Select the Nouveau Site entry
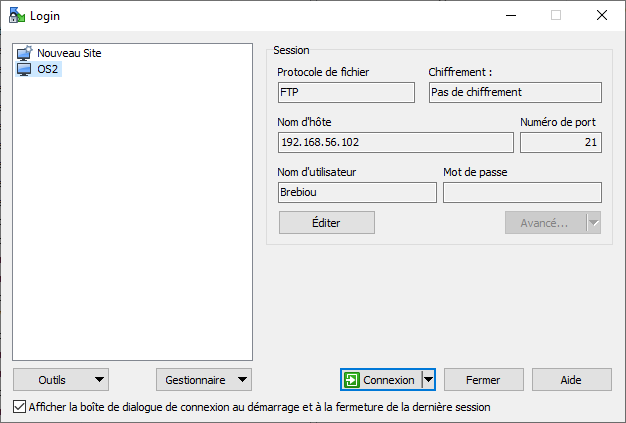Viewport: 626px width, 423px height. (x=68, y=53)
